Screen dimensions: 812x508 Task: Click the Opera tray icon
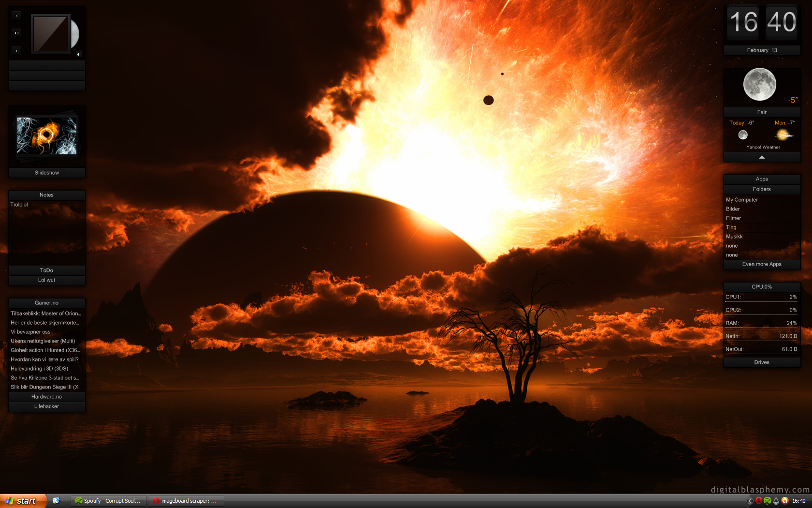pos(759,501)
